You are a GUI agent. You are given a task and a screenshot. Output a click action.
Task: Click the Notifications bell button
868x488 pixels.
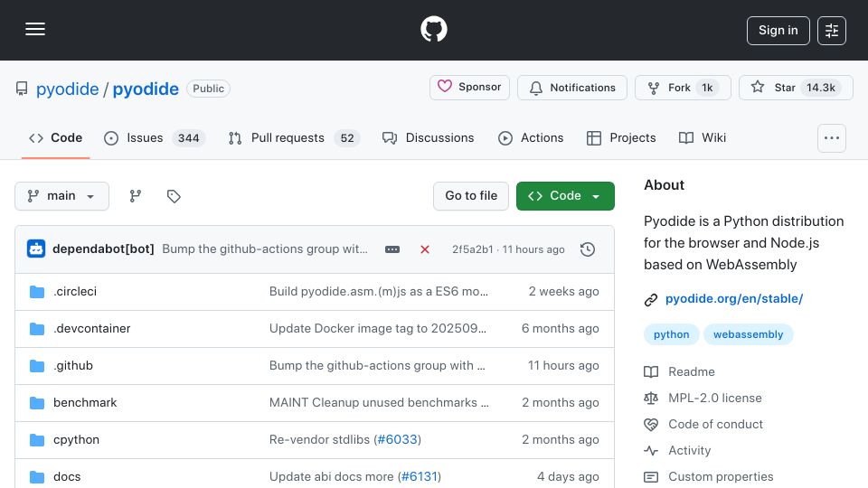[571, 88]
